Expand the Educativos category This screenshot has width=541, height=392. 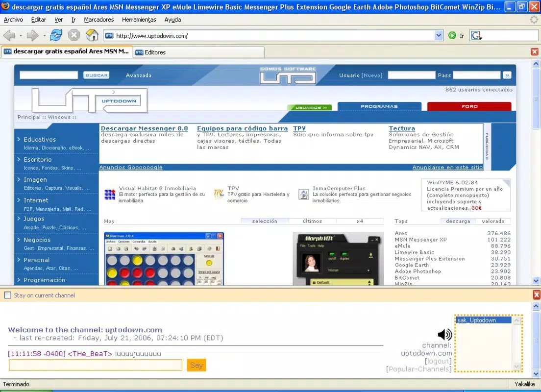coord(40,140)
